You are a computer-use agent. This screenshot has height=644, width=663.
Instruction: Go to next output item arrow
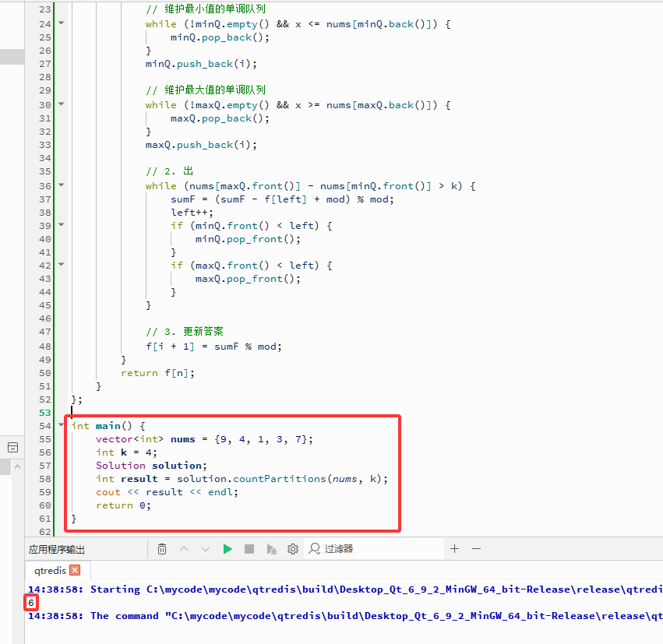[x=206, y=549]
